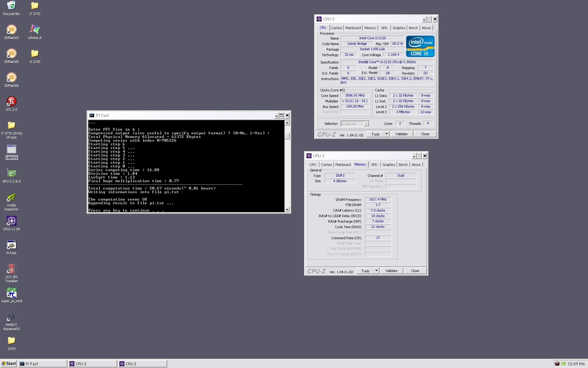The width and height of the screenshot is (588, 368).
Task: Open Bench tab in upper CPU-Z
Action: pos(413,28)
